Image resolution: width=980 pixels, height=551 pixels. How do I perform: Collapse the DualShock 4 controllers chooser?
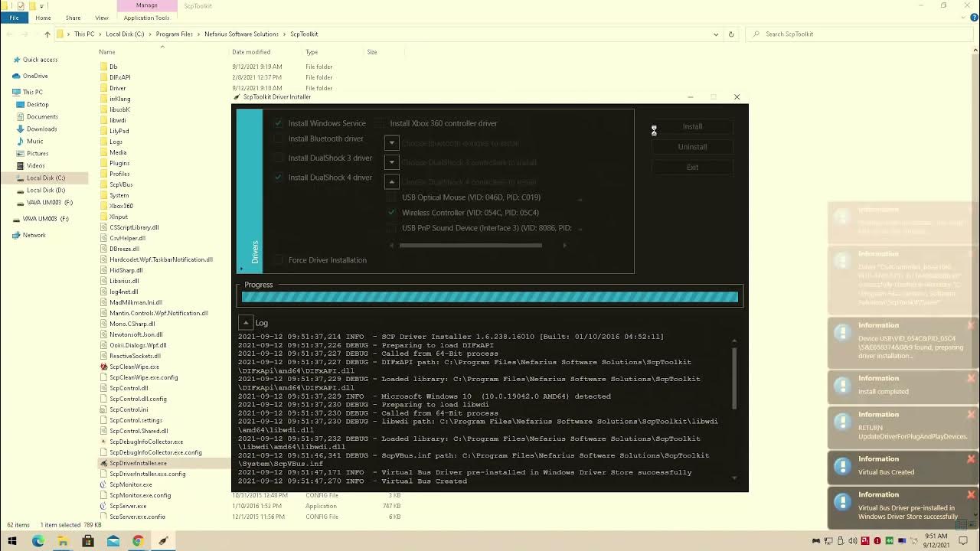[391, 182]
